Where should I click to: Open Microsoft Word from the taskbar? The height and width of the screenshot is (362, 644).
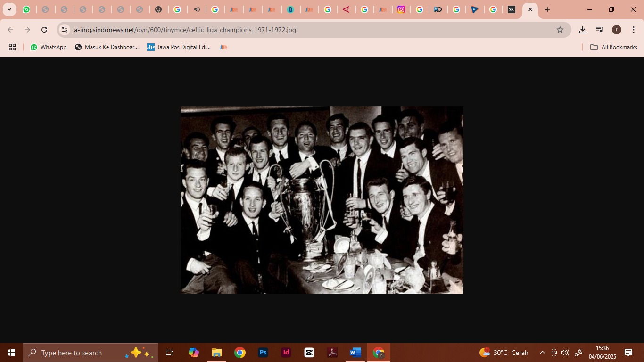click(355, 353)
